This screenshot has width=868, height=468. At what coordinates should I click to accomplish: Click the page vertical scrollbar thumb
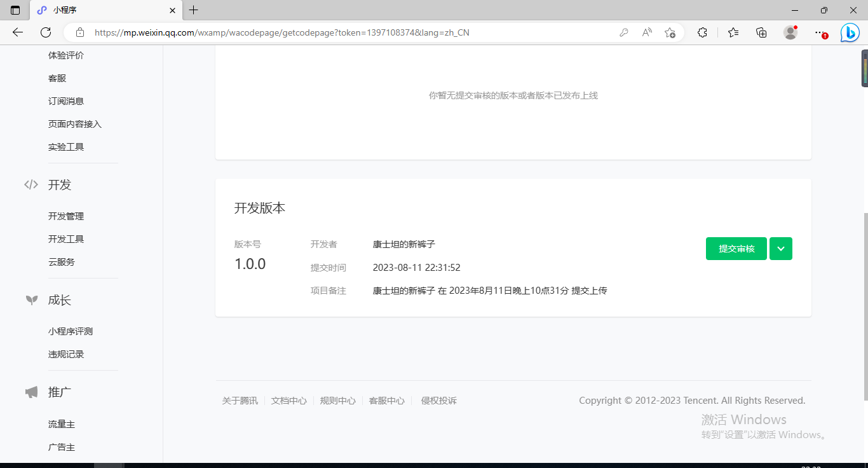[x=865, y=305]
